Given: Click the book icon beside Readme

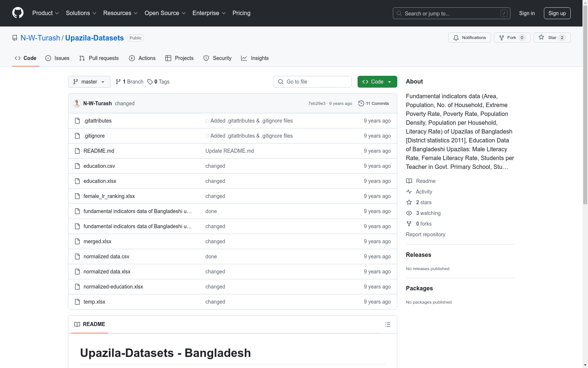Looking at the screenshot, I should (409, 181).
